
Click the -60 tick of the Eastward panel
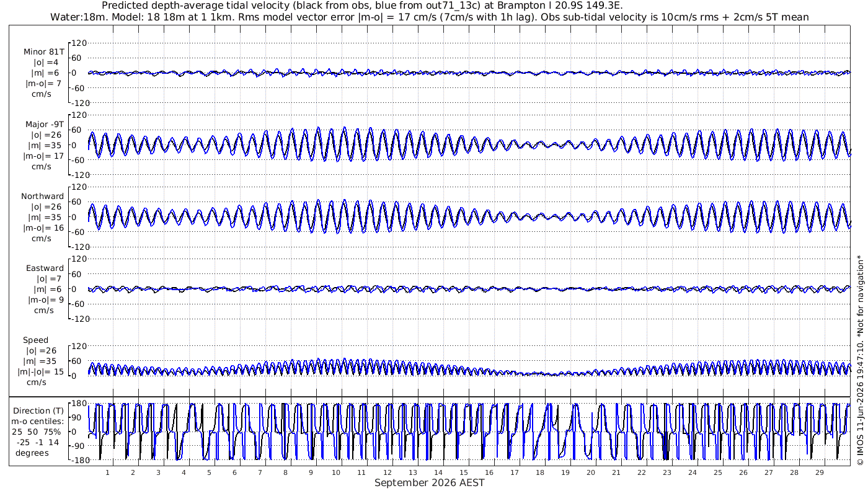(79, 303)
